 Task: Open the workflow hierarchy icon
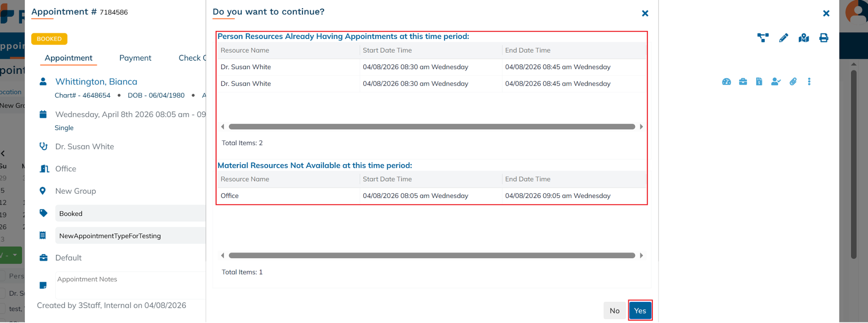(x=762, y=38)
